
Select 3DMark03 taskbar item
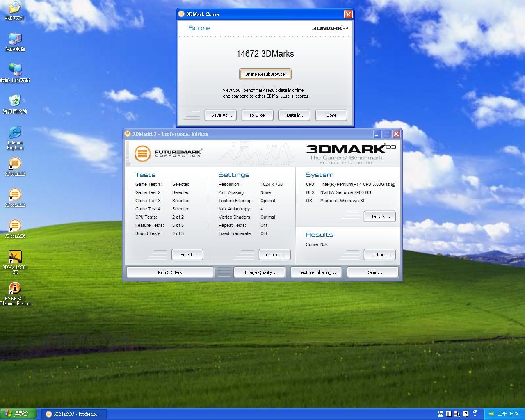(x=74, y=414)
